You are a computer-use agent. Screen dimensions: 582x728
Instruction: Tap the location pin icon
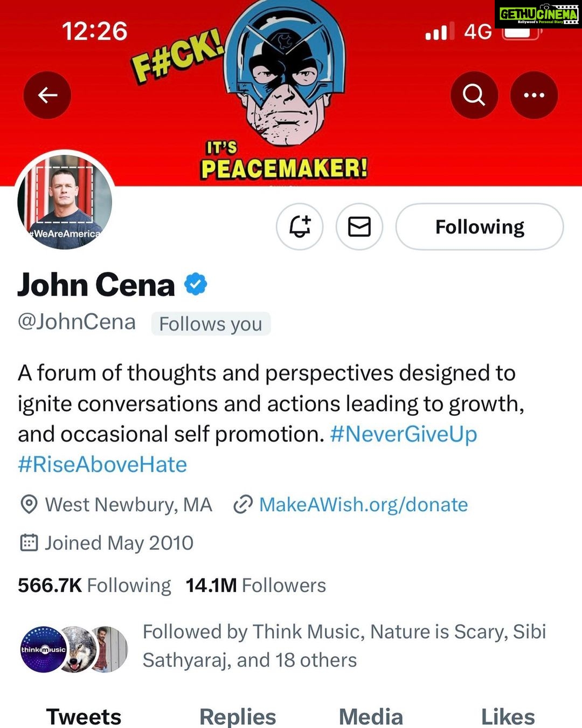29,505
